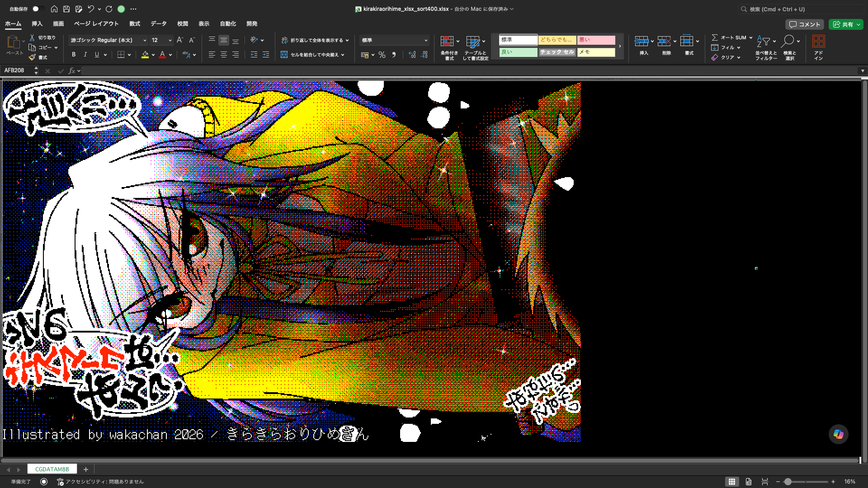The width and height of the screenshot is (868, 488).
Task: Open the Add-ins icon
Action: [819, 41]
